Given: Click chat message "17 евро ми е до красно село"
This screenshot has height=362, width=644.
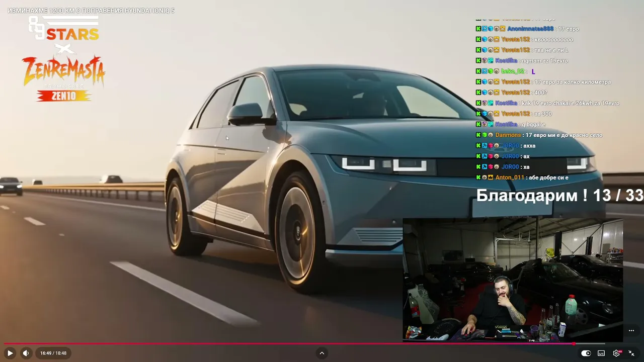Looking at the screenshot, I should [x=564, y=135].
